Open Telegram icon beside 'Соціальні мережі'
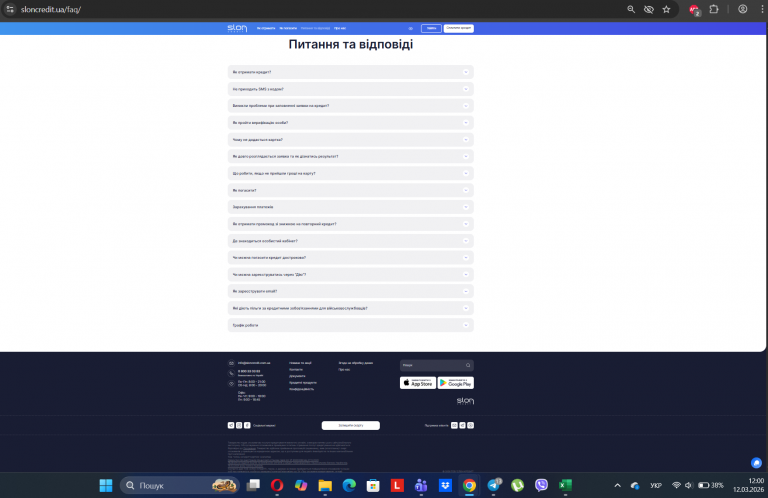This screenshot has height=498, width=768. [x=231, y=426]
